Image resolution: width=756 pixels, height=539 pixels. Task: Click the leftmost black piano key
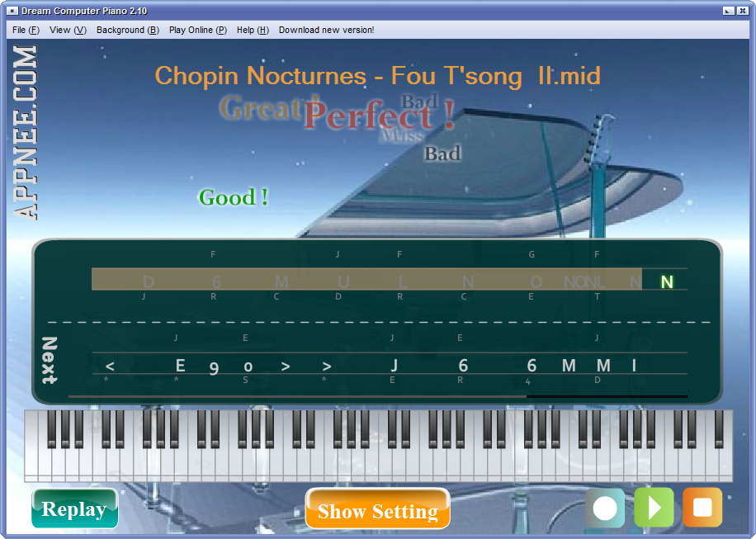coord(52,429)
